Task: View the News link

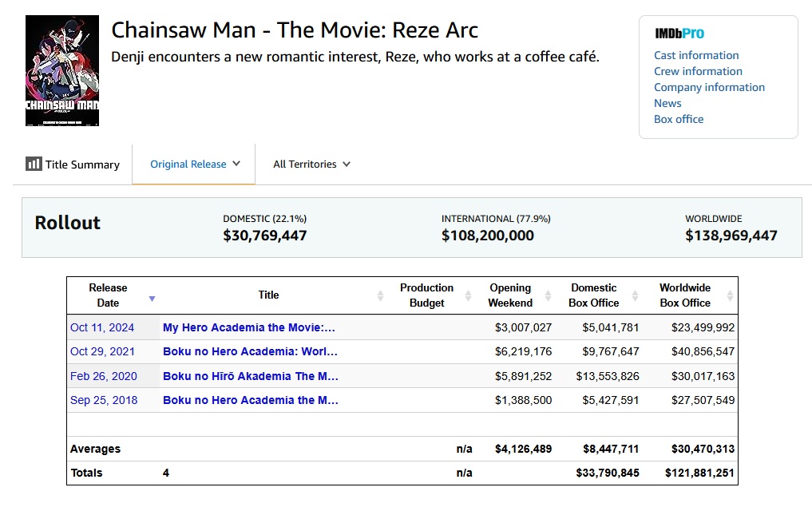Action: (x=667, y=103)
